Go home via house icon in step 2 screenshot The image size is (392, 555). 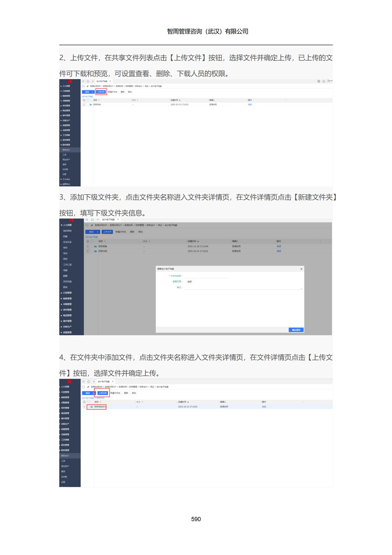pos(88,81)
